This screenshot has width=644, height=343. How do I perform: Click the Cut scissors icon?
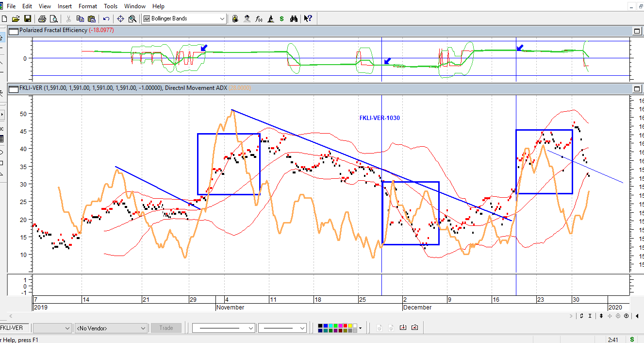click(68, 18)
